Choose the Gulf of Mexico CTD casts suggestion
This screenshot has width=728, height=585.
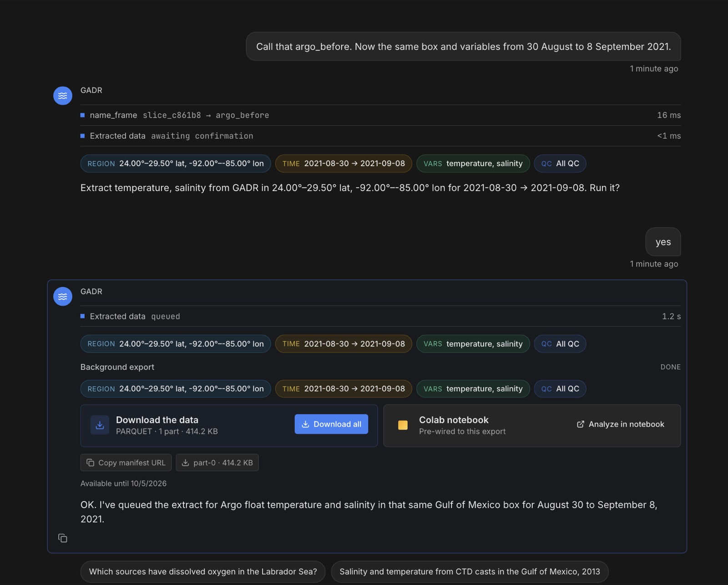point(470,572)
